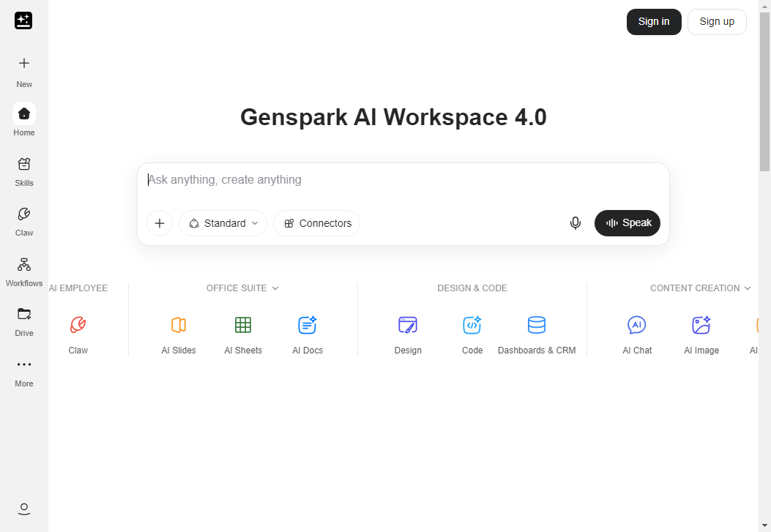Viewport: 771px width, 532px height.
Task: Start a New session in the sidebar
Action: click(x=23, y=72)
